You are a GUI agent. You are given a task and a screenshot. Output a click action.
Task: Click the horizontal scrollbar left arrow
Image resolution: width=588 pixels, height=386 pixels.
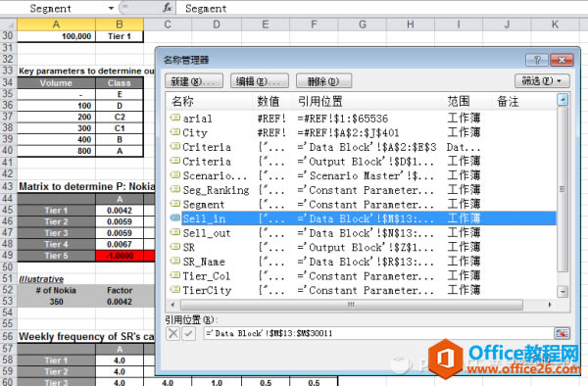(x=172, y=305)
